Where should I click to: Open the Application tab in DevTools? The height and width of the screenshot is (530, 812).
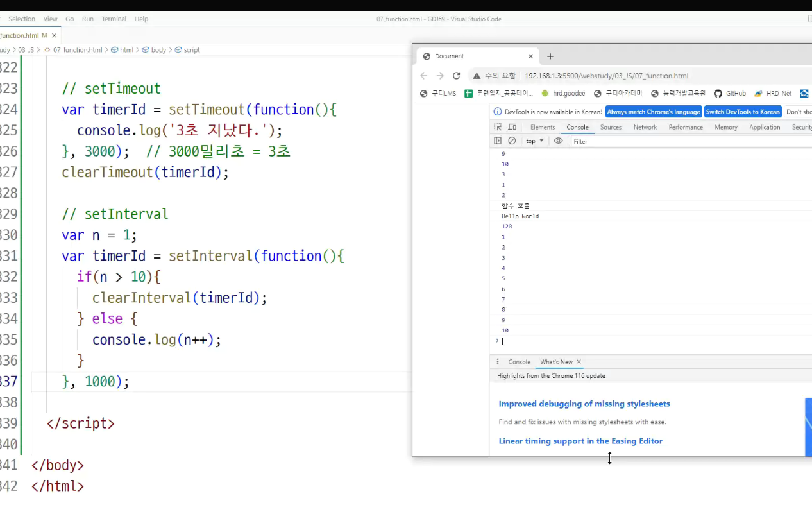click(x=765, y=127)
